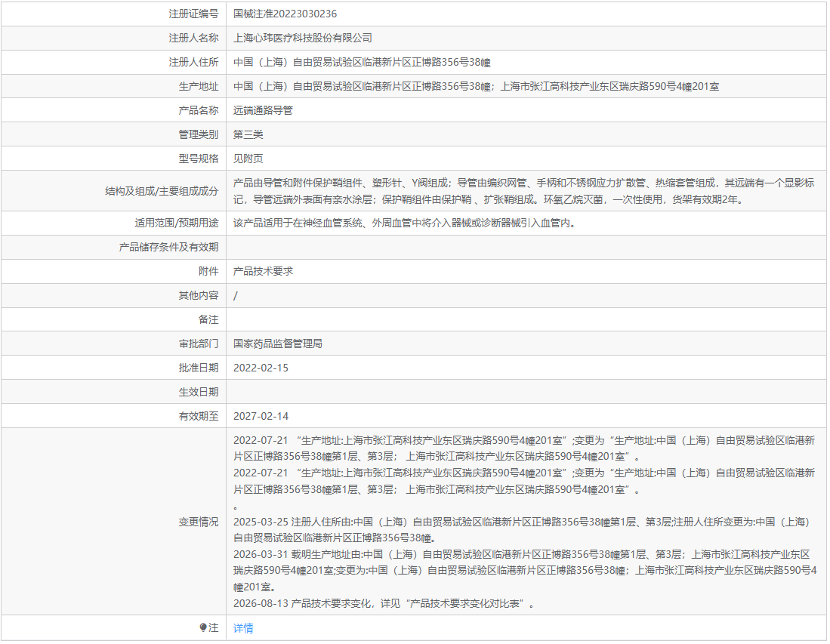Click the product name 远端通路导管
Screen dimensions: 830x644
point(263,110)
